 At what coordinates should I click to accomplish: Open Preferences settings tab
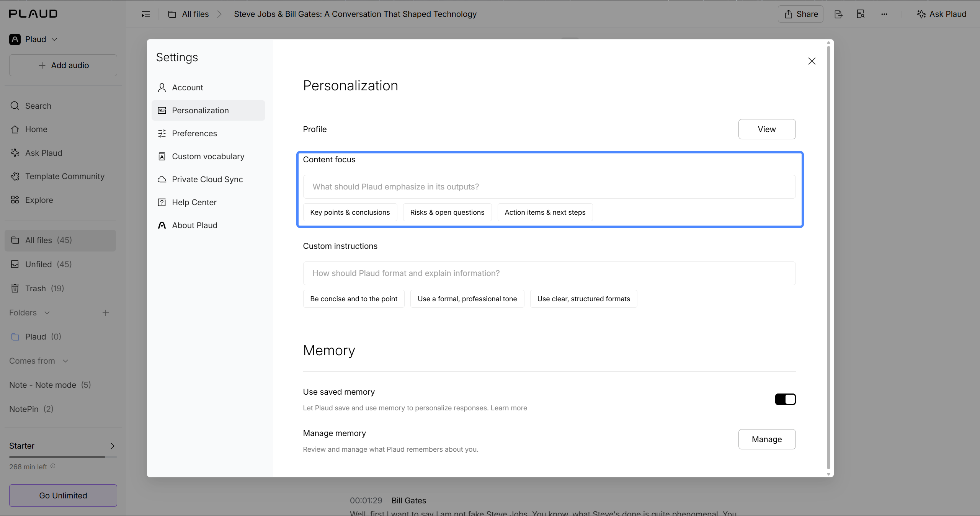click(208, 134)
